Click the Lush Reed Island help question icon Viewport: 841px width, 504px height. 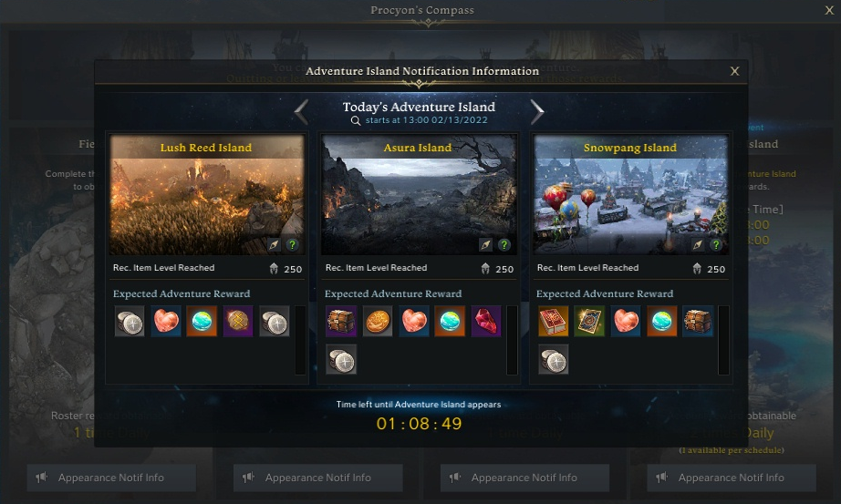pos(292,245)
